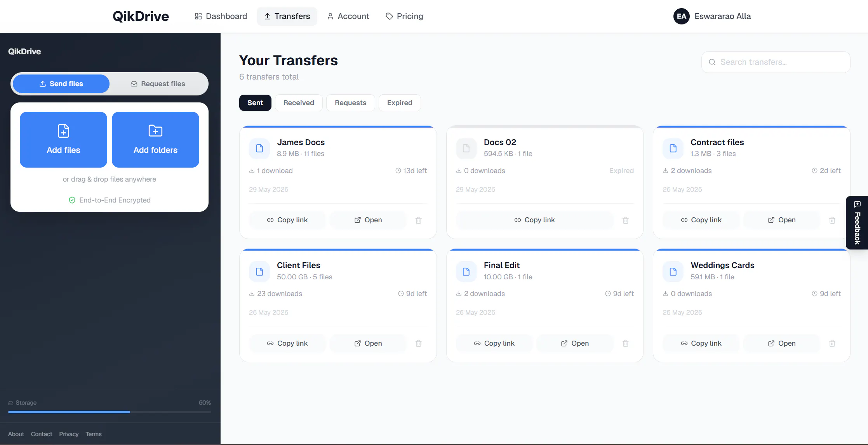Click the sidebar QikDrive title

[x=24, y=52]
